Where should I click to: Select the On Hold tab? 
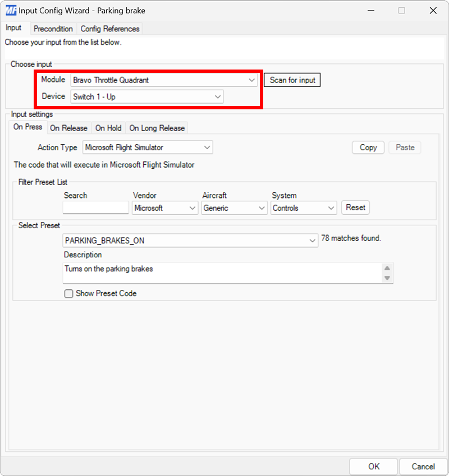pyautogui.click(x=108, y=128)
